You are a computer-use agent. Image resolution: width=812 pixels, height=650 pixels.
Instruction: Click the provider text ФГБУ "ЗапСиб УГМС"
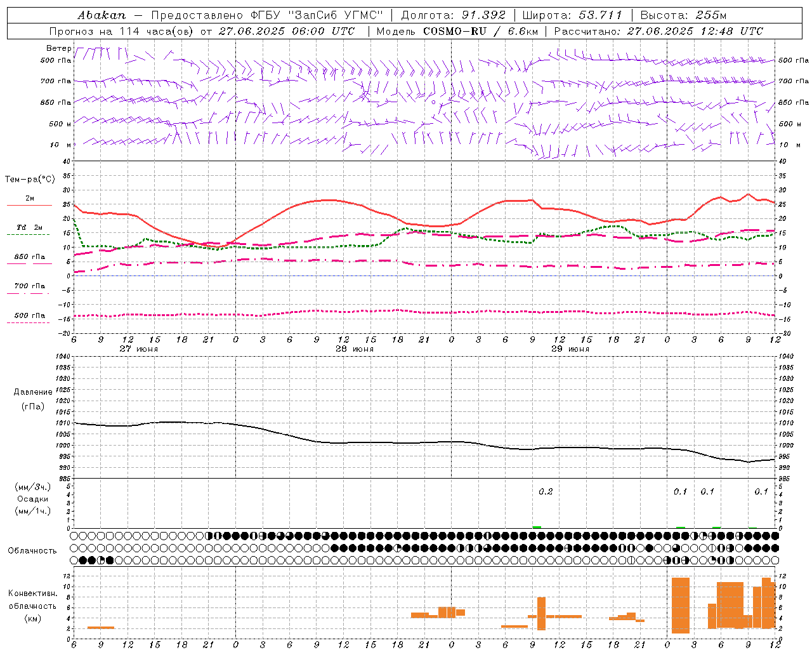point(316,15)
